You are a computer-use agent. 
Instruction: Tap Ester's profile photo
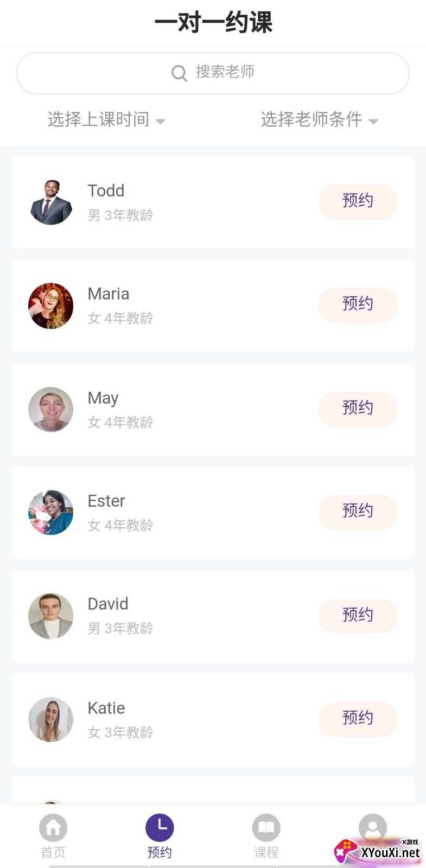coord(51,513)
